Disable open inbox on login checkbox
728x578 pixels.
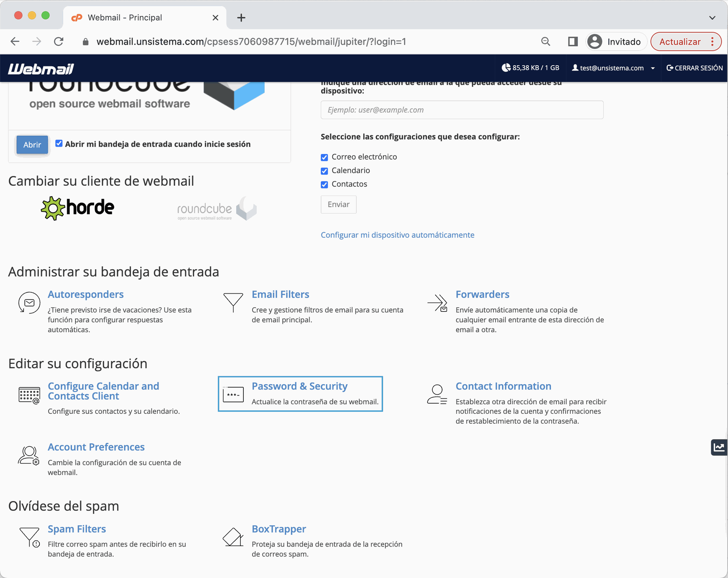point(59,143)
